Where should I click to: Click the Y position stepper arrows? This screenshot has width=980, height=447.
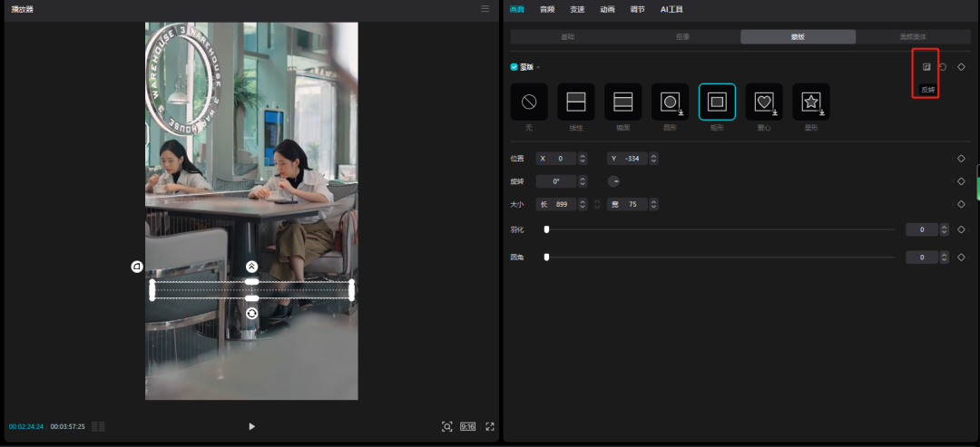coord(653,159)
